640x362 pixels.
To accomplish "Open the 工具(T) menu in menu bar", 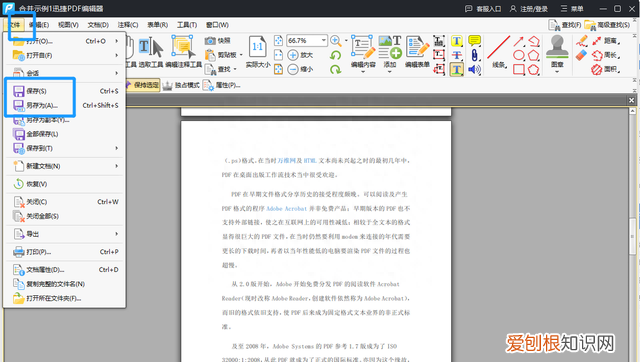I will tap(187, 25).
